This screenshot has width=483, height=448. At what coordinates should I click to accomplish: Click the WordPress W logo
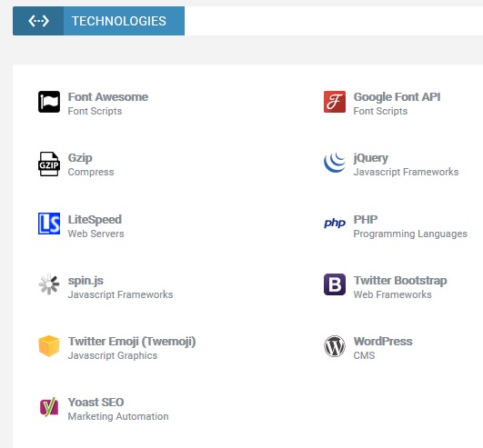tap(335, 346)
